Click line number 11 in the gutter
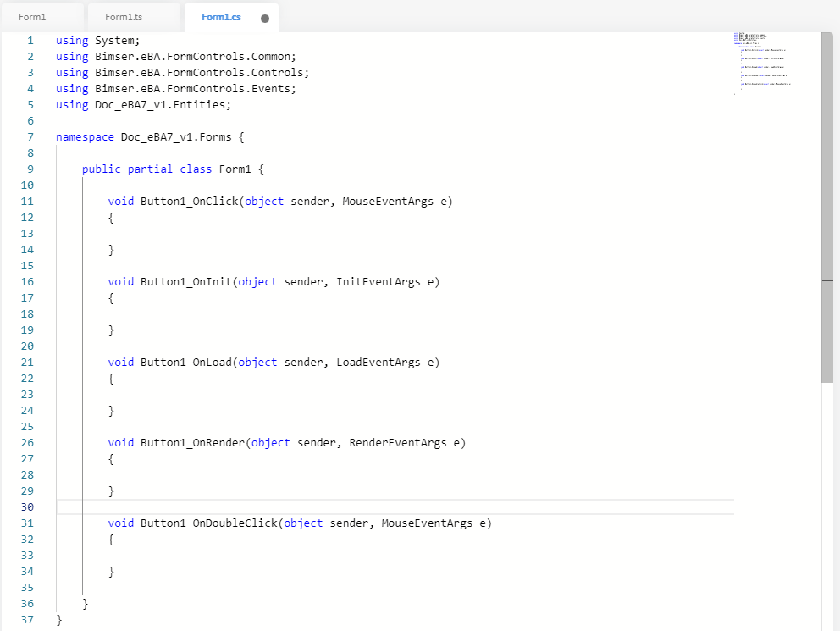Image resolution: width=840 pixels, height=631 pixels. [26, 202]
